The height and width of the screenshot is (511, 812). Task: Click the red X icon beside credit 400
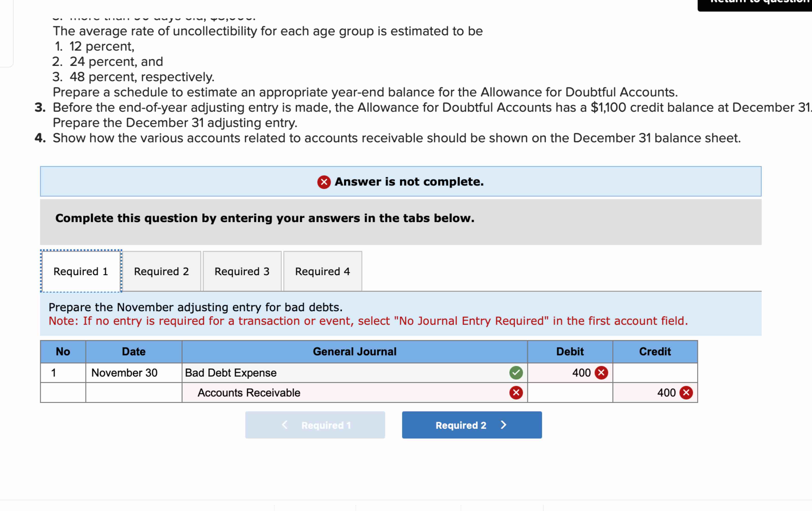[x=686, y=393]
